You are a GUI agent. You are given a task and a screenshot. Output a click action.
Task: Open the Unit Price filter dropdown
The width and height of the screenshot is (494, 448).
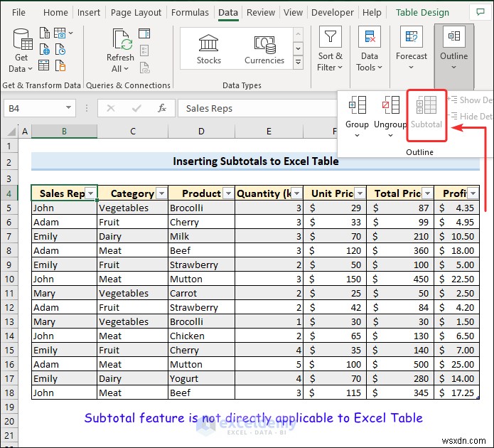[x=360, y=193]
